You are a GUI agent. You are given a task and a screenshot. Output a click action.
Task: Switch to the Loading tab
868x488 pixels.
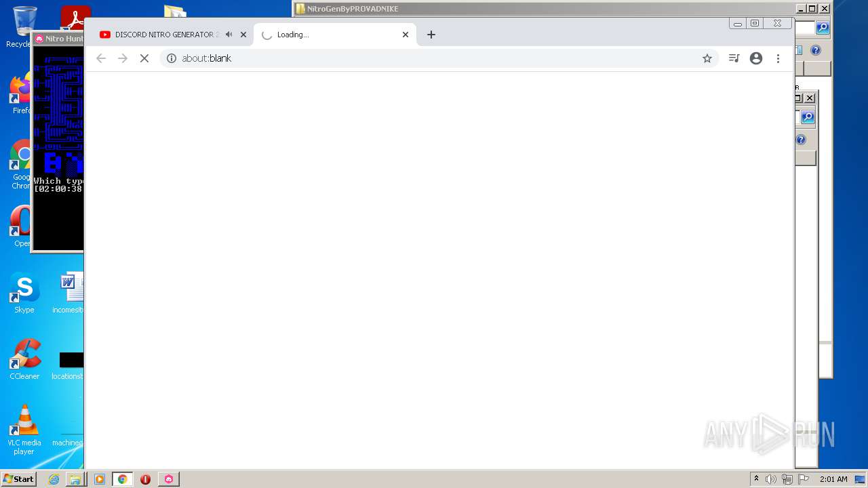pos(335,35)
